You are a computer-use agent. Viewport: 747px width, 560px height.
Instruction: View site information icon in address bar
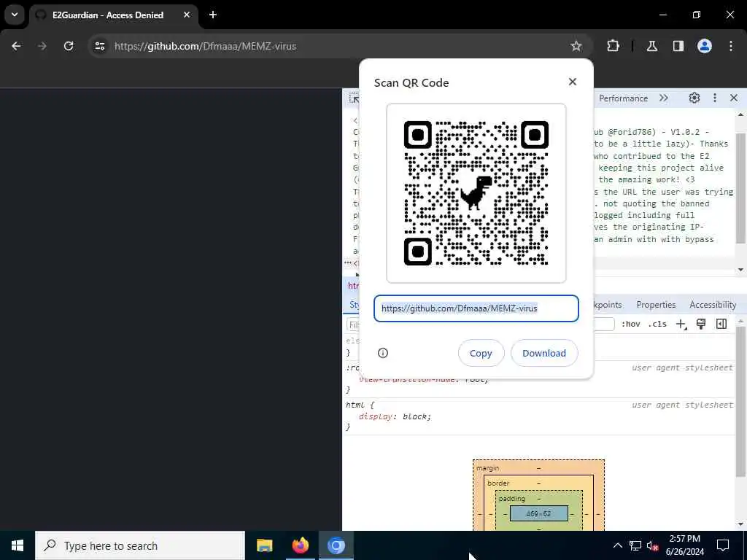click(x=99, y=46)
